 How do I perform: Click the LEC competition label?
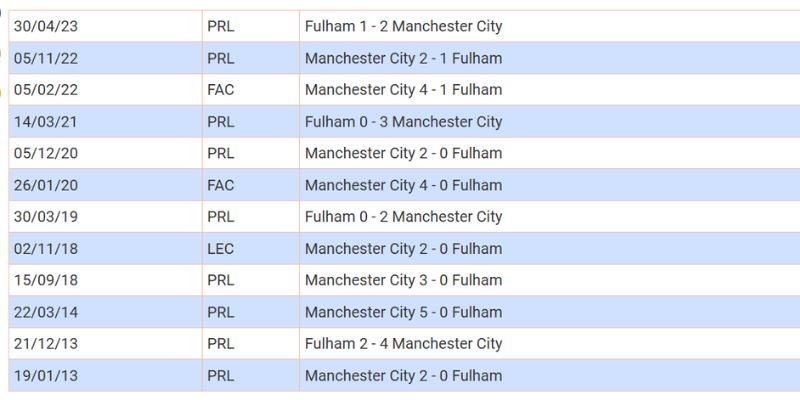(x=220, y=249)
